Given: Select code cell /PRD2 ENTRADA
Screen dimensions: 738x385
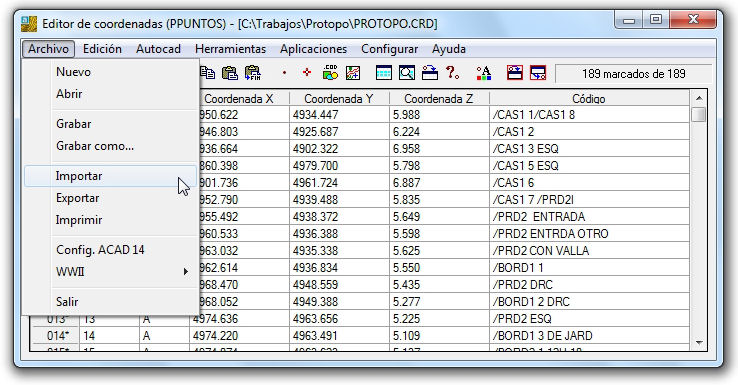Looking at the screenshot, I should point(589,217).
